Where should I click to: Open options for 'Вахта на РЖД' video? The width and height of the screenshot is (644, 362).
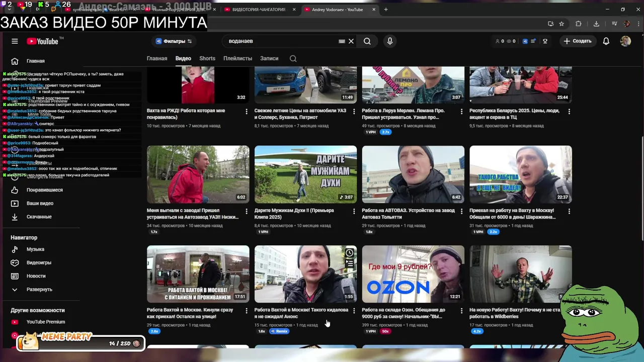click(x=246, y=112)
